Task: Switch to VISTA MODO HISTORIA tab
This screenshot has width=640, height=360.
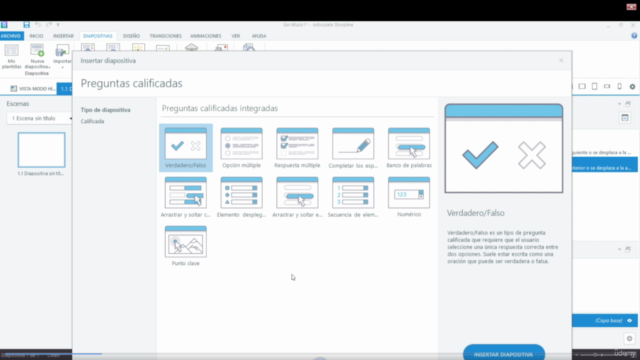Action: 32,89
